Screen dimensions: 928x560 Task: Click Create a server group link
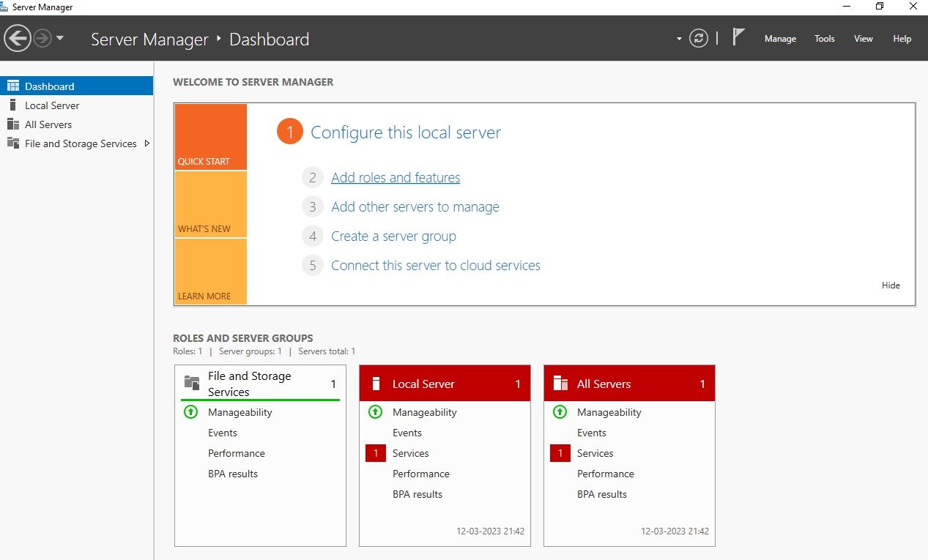click(x=393, y=236)
